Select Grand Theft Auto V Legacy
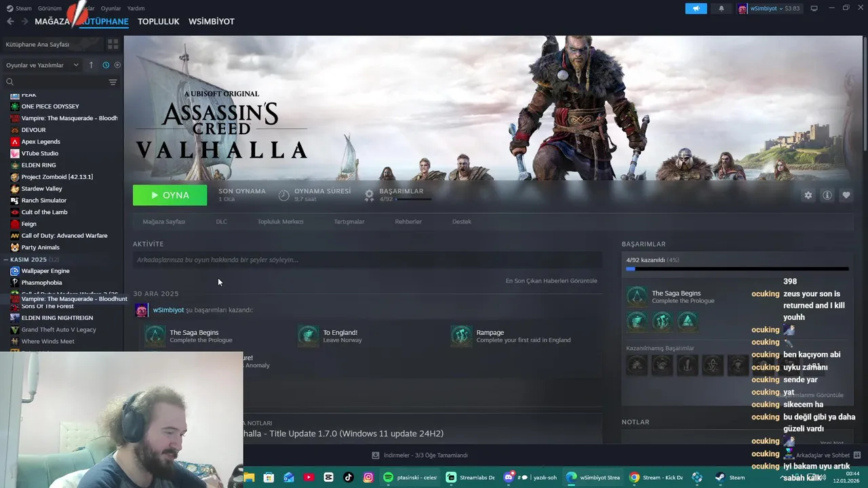 (x=58, y=329)
